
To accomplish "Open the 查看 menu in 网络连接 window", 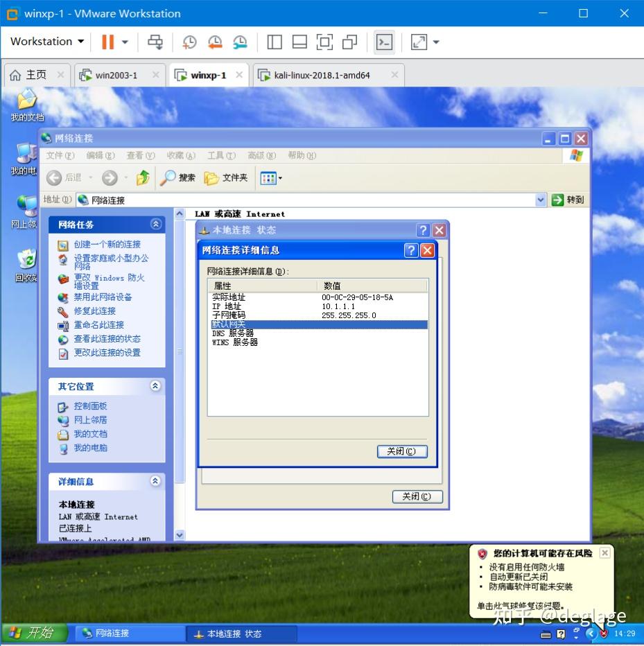I will pyautogui.click(x=141, y=155).
